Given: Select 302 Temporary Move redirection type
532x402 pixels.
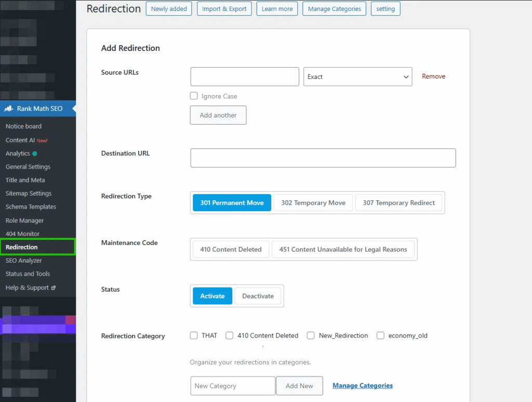Looking at the screenshot, I should click(313, 203).
